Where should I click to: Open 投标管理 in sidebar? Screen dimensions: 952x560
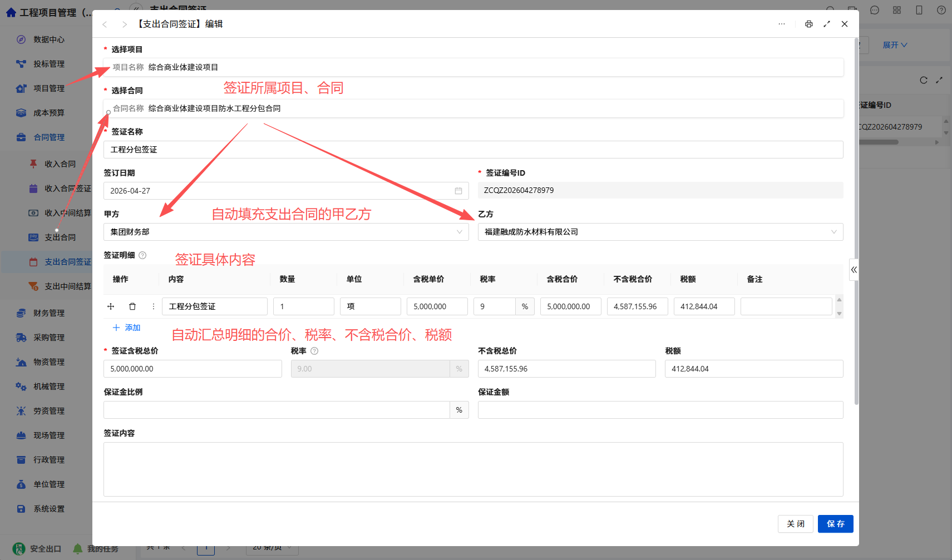tap(49, 64)
